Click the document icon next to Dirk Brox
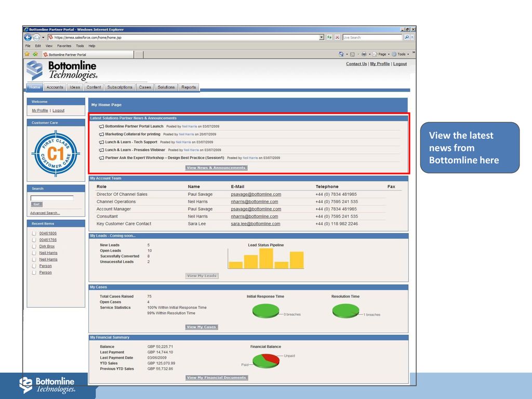This screenshot has width=532, height=399. tap(34, 246)
